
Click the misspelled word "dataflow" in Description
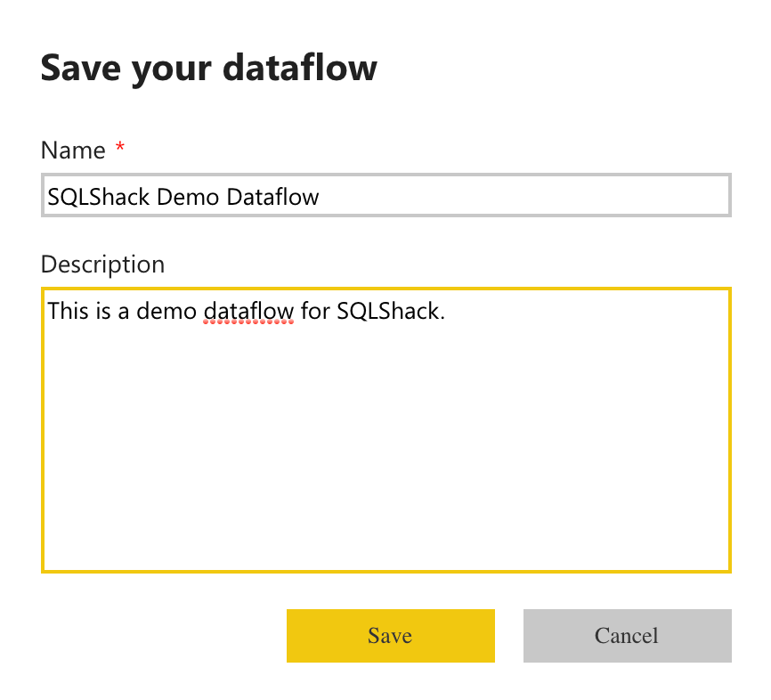click(248, 312)
